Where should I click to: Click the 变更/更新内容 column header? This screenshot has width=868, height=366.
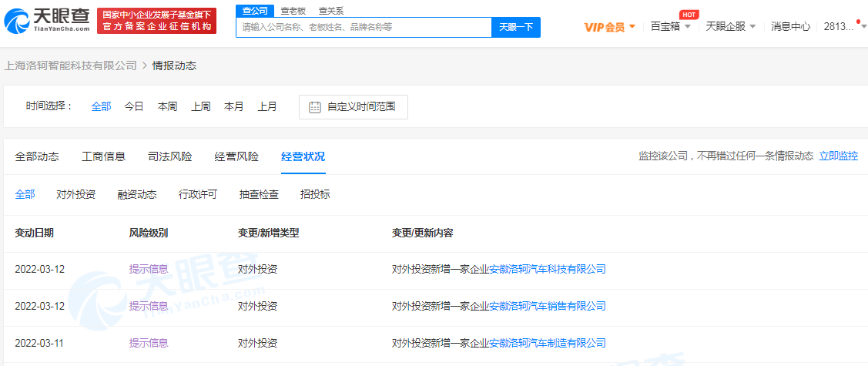coord(422,233)
